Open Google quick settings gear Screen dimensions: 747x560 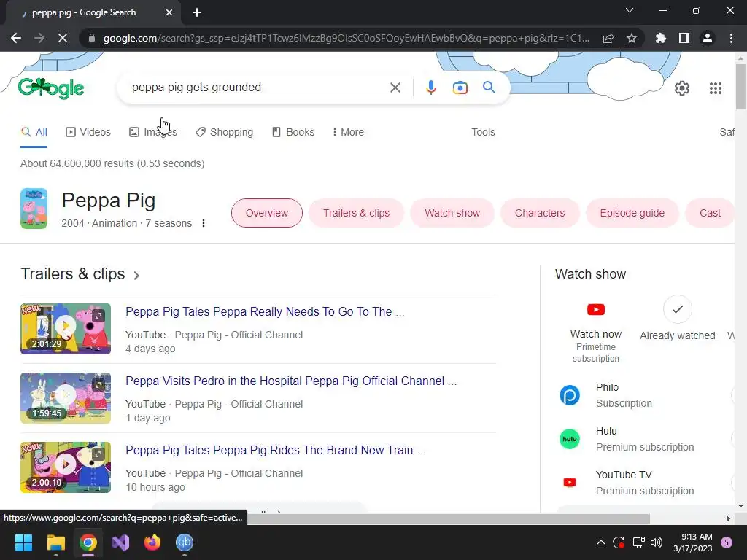[682, 88]
